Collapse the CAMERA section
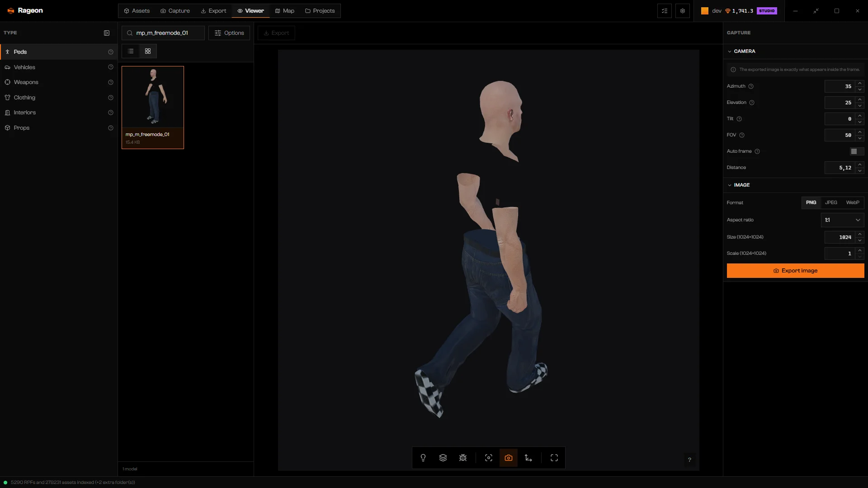The width and height of the screenshot is (868, 488). tap(741, 51)
